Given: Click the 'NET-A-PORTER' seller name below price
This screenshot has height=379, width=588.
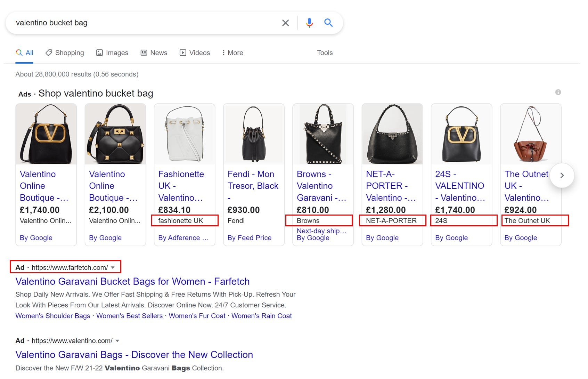Looking at the screenshot, I should 391,221.
